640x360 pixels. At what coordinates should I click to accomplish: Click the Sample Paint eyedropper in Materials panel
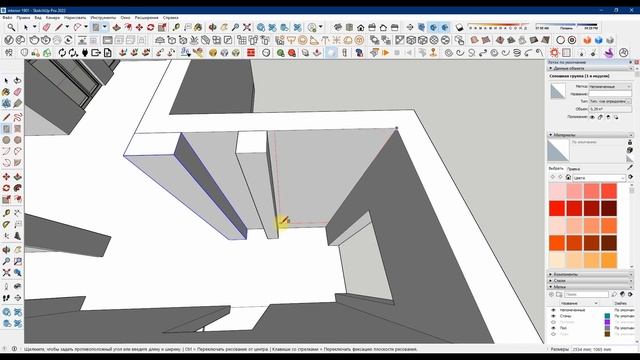coord(630,167)
